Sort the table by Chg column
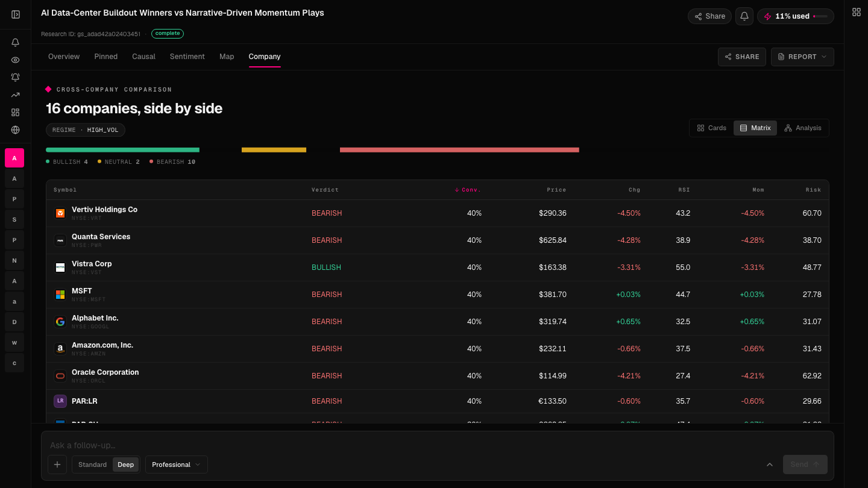Screen dimensions: 868x488 tap(634, 190)
